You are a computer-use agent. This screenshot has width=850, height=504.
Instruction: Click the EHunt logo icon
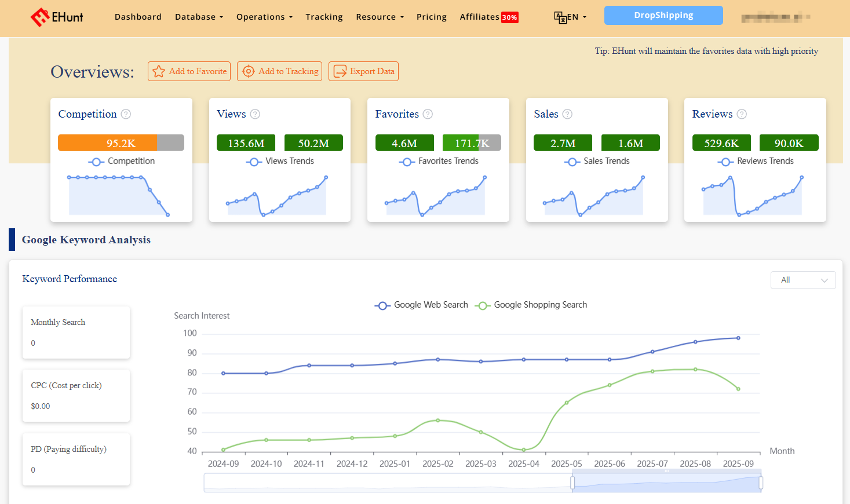39,17
